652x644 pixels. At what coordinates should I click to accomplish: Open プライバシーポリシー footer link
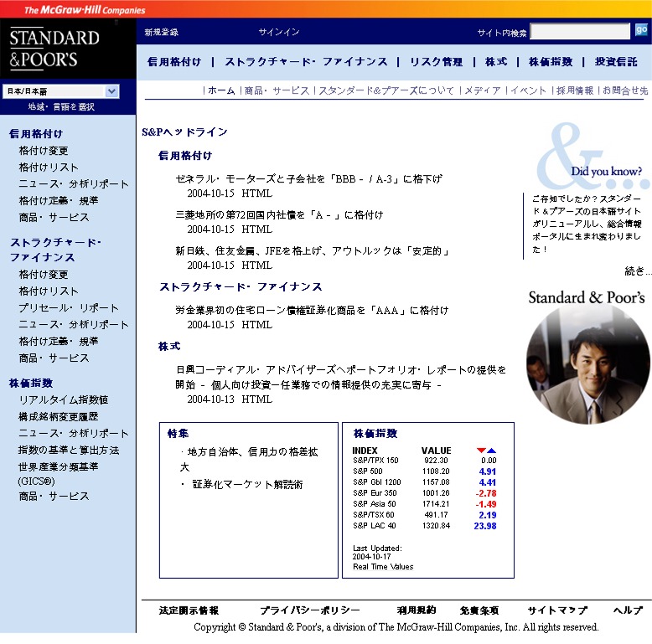309,611
